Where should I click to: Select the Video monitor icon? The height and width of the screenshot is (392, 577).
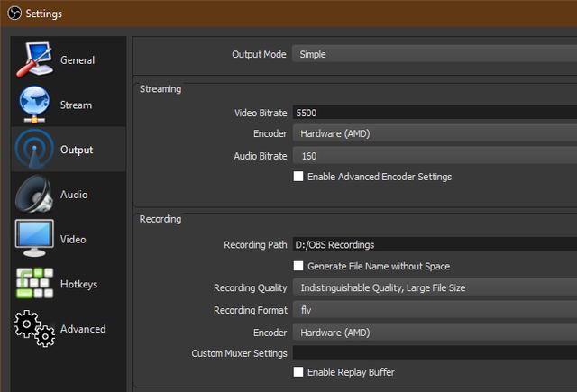click(34, 238)
